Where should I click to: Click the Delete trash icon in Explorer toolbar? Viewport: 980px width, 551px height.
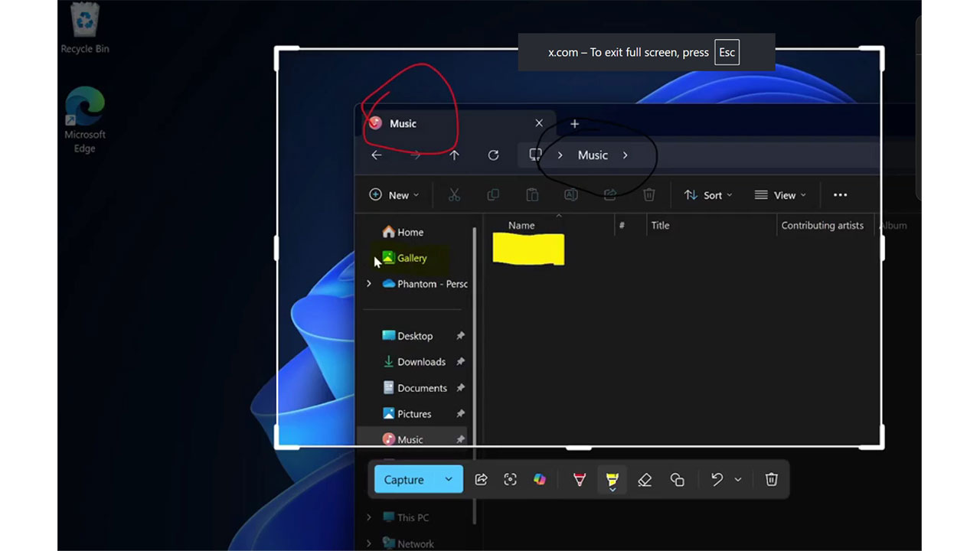[649, 195]
